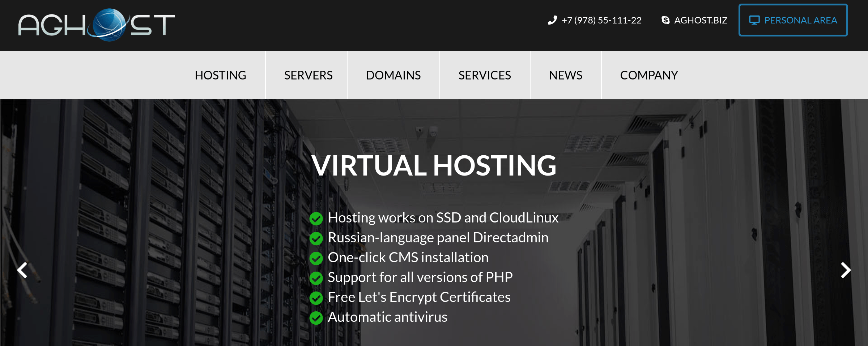Go to previous slide with left arrow

tap(22, 270)
